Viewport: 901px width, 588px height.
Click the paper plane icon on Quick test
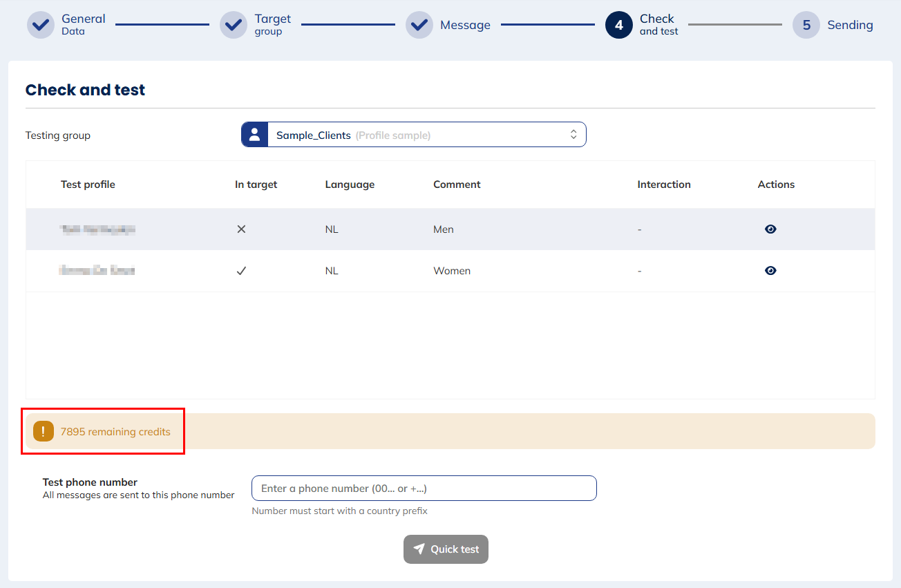419,549
